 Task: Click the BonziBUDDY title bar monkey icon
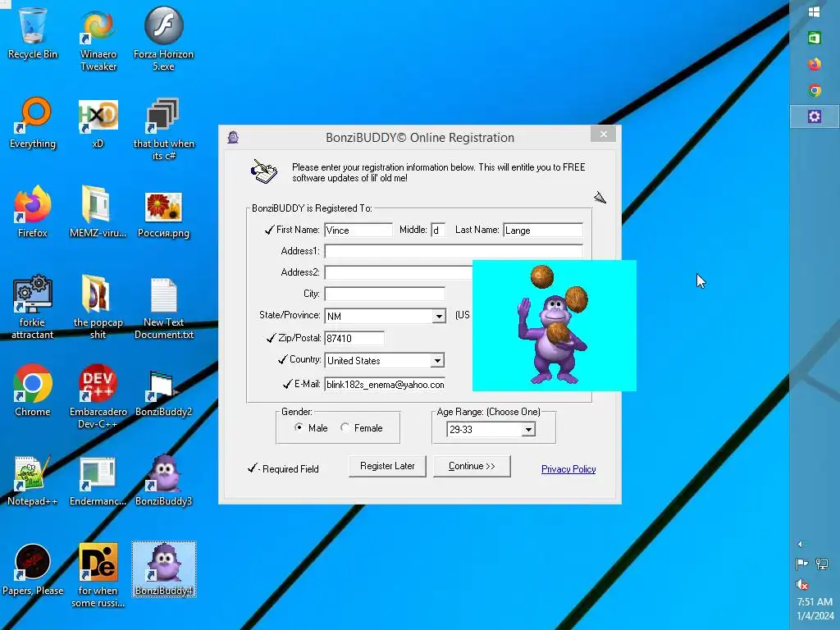[x=233, y=138]
